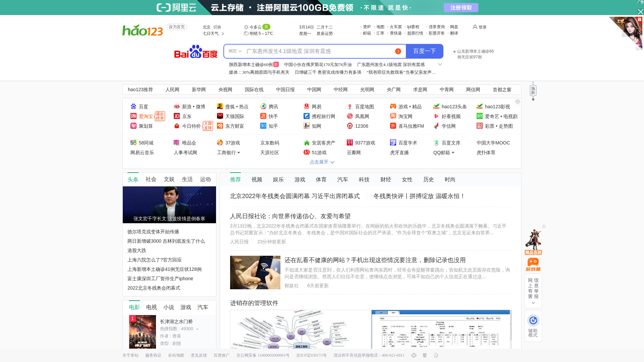Open the 12306 railway icon

coord(350,126)
